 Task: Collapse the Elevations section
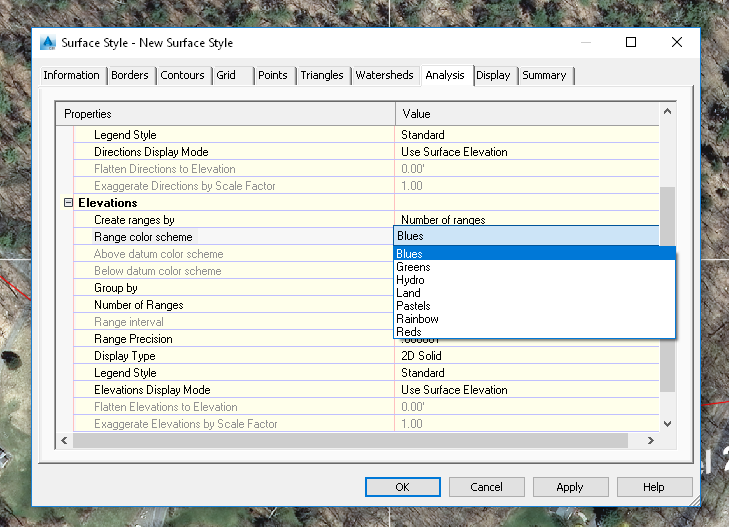coord(68,203)
